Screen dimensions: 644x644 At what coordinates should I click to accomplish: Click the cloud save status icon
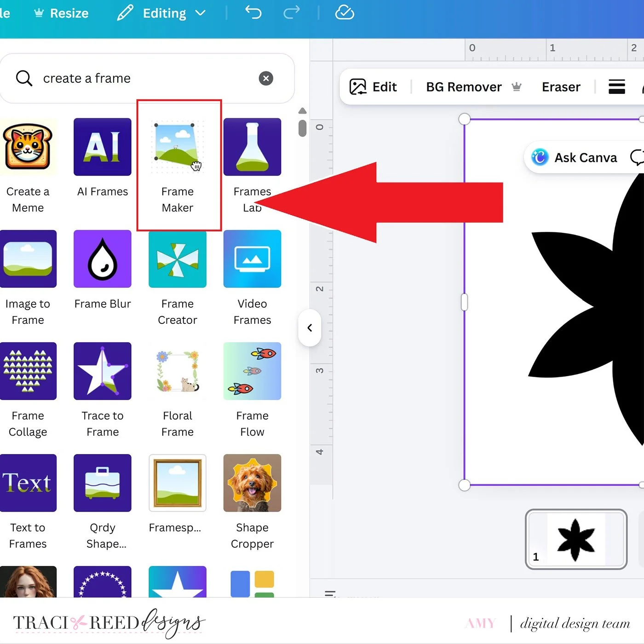[345, 12]
